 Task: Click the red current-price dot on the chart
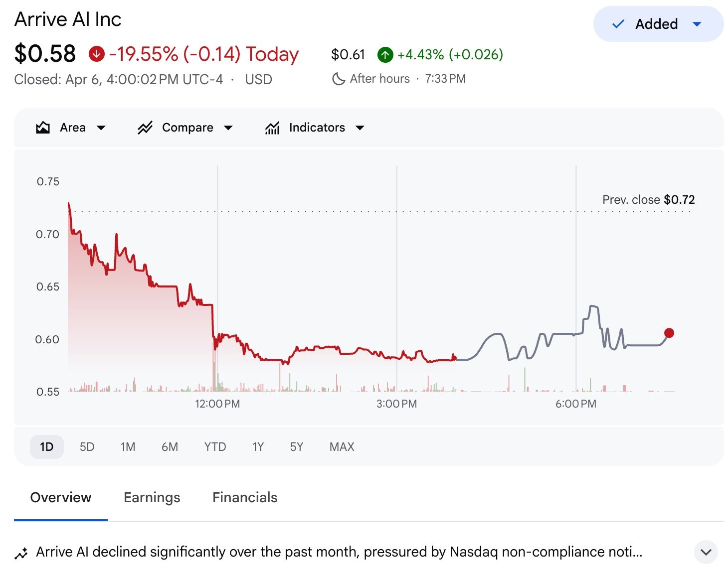[669, 332]
